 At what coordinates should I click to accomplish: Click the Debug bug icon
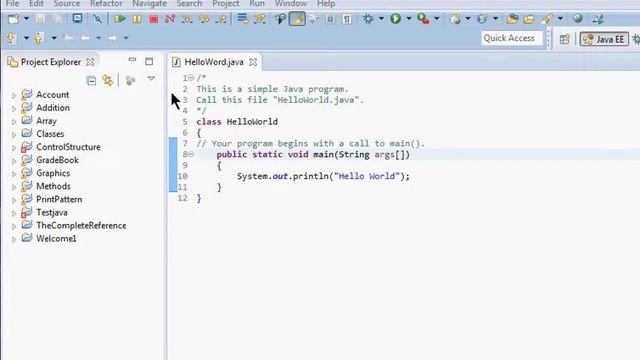(368, 19)
